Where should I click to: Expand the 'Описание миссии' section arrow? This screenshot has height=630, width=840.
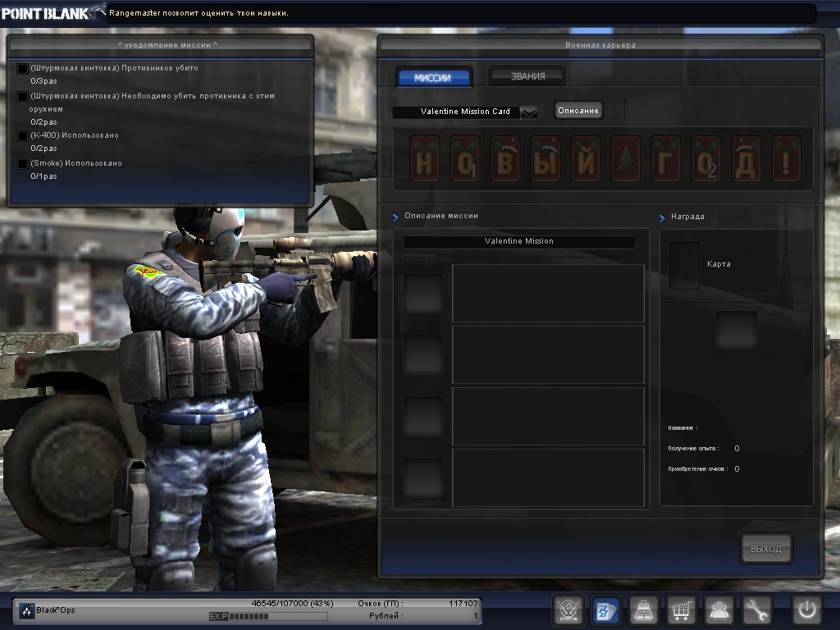tap(395, 217)
